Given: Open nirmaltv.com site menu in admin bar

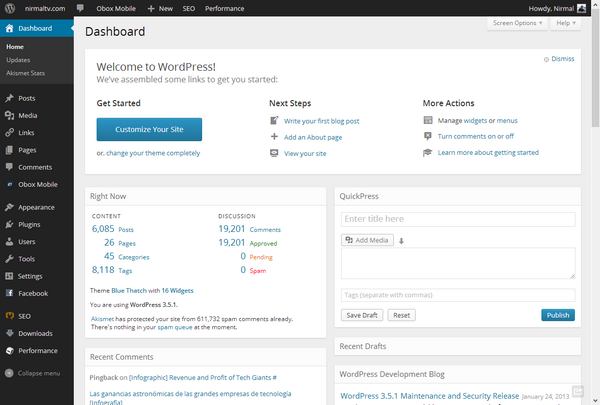Looking at the screenshot, I should [45, 8].
